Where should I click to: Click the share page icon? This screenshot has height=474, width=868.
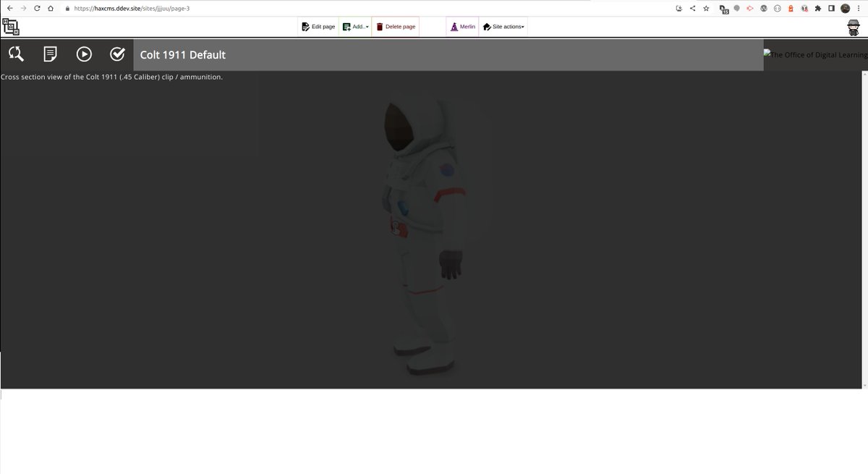pos(692,9)
